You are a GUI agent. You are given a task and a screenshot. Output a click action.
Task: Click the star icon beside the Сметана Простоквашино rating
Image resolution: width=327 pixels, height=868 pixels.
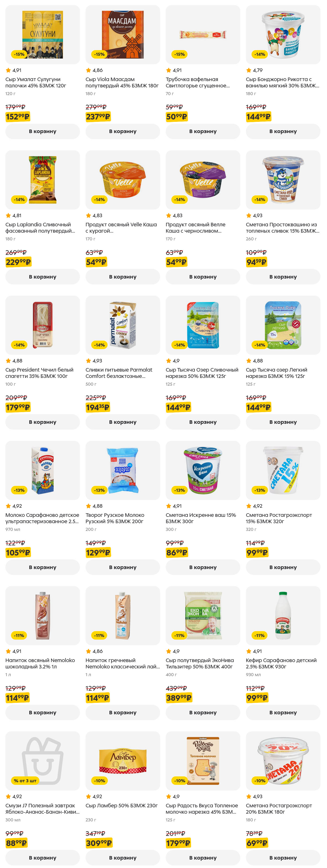pyautogui.click(x=249, y=216)
